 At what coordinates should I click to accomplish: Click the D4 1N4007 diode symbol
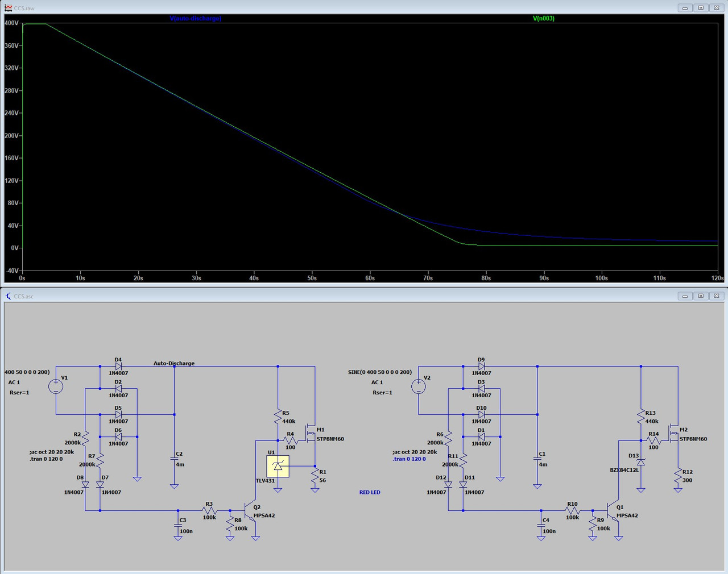(x=118, y=367)
